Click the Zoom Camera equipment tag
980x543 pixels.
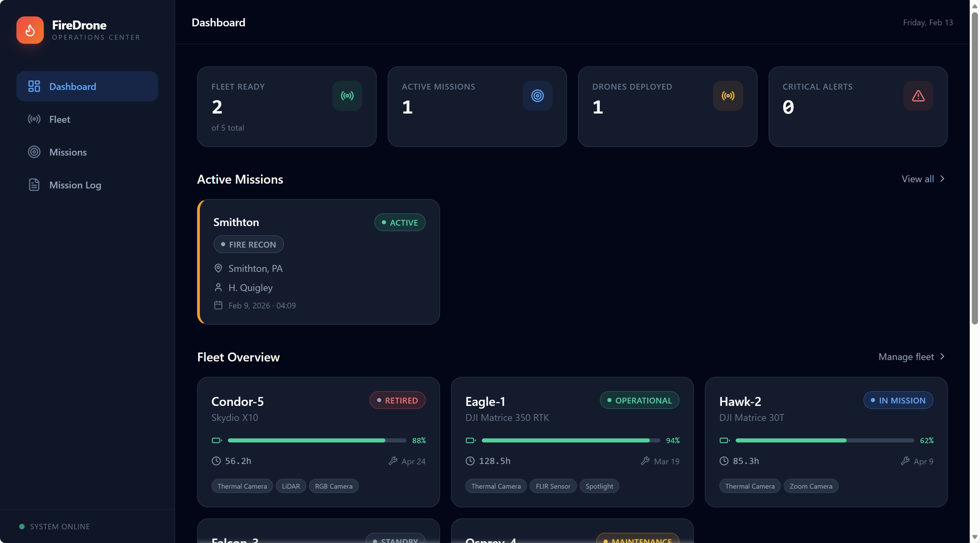(x=811, y=486)
